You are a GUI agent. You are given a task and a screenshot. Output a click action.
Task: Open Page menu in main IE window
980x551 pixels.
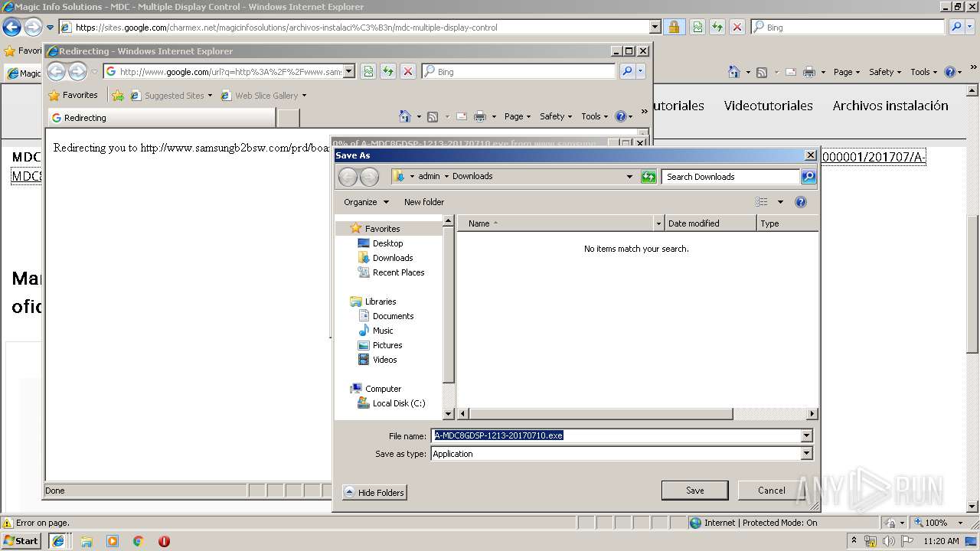[847, 72]
